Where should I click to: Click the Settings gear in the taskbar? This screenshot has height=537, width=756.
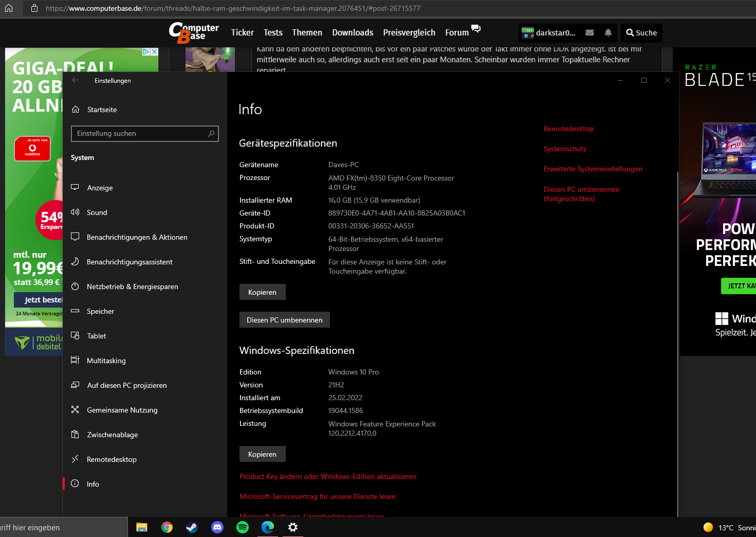coord(293,527)
